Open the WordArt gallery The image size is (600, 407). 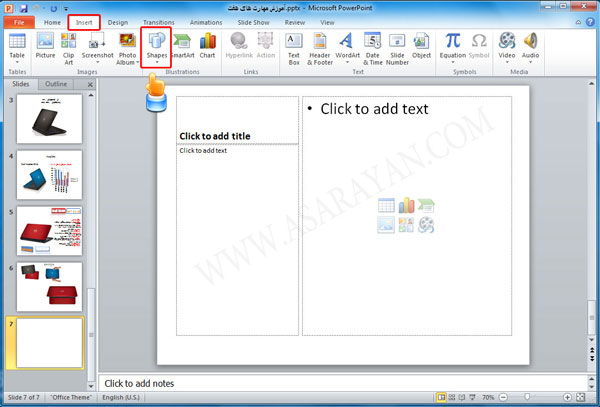tap(347, 46)
